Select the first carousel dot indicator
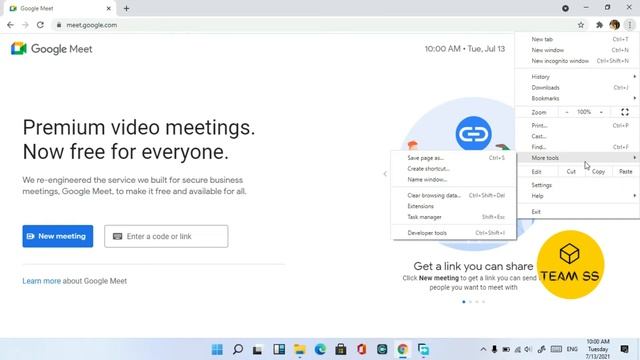The height and width of the screenshot is (360, 640). (464, 302)
